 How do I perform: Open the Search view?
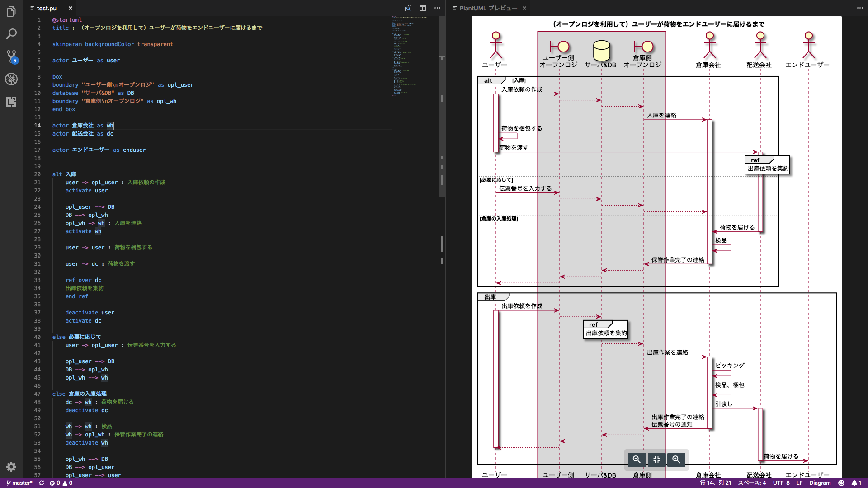pyautogui.click(x=11, y=34)
